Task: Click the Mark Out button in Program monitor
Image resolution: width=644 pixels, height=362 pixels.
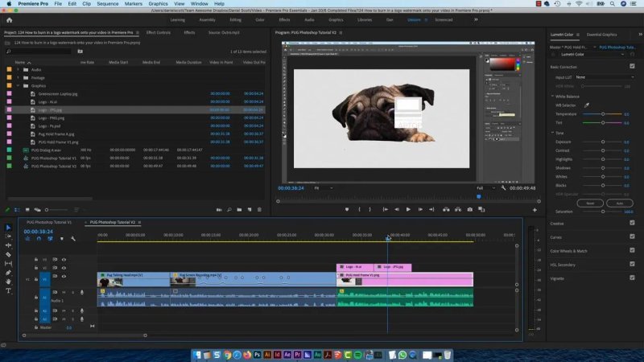Action: pos(370,209)
